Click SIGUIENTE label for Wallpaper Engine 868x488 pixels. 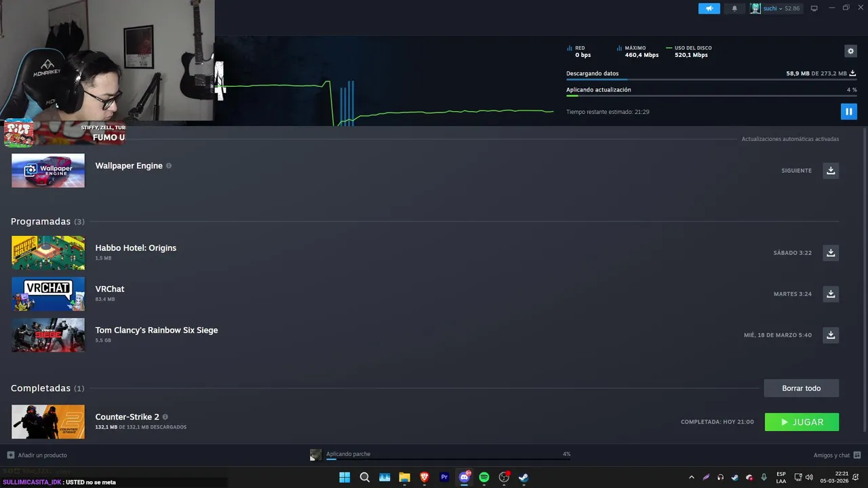point(796,171)
